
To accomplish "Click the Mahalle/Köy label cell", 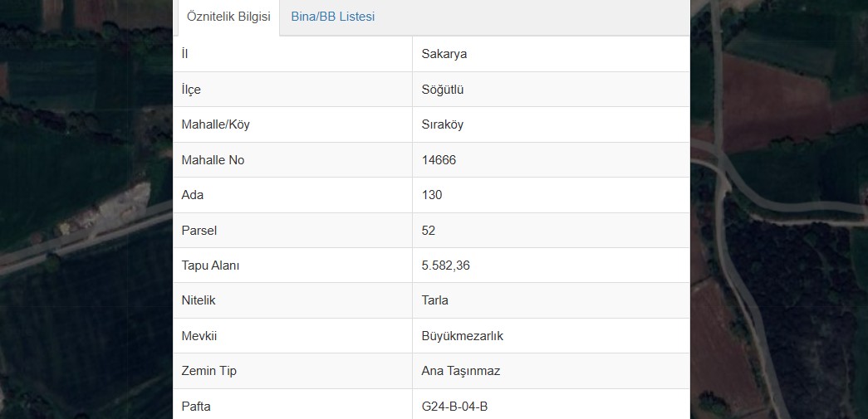I will [x=293, y=124].
